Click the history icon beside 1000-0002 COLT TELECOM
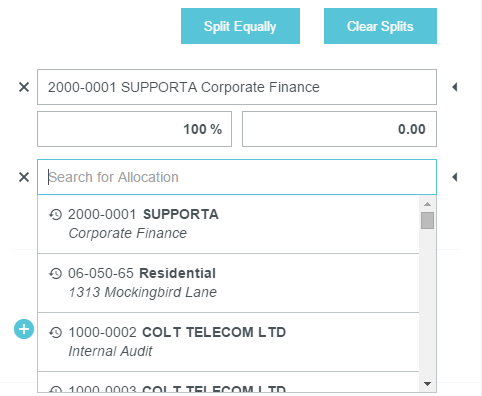The width and height of the screenshot is (482, 396). pos(55,332)
